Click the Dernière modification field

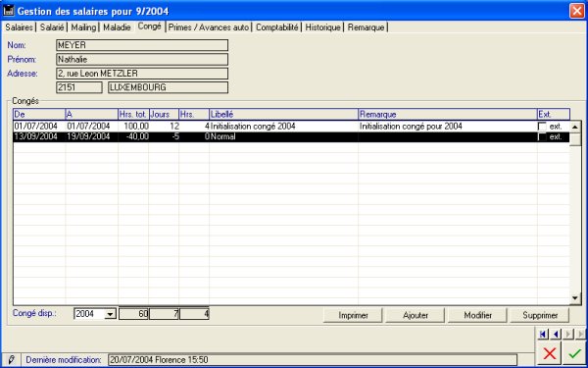[313, 360]
